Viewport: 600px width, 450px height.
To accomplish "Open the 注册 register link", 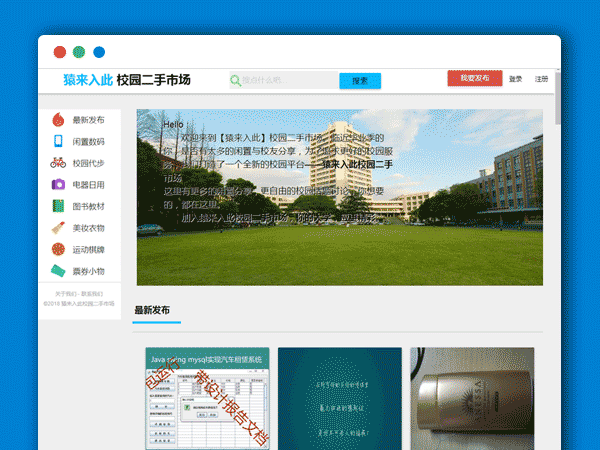I will (541, 79).
